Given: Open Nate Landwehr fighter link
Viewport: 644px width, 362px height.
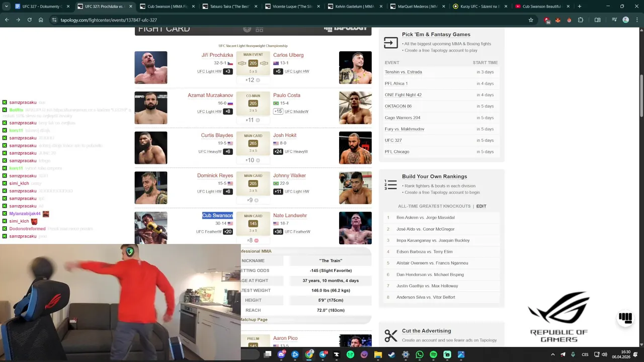Looking at the screenshot, I should 290,216.
